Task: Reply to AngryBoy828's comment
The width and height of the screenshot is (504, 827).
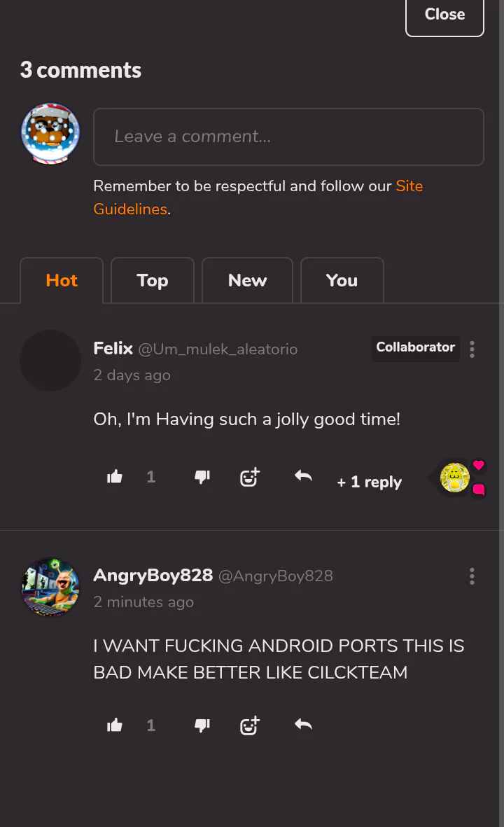Action: coord(303,725)
